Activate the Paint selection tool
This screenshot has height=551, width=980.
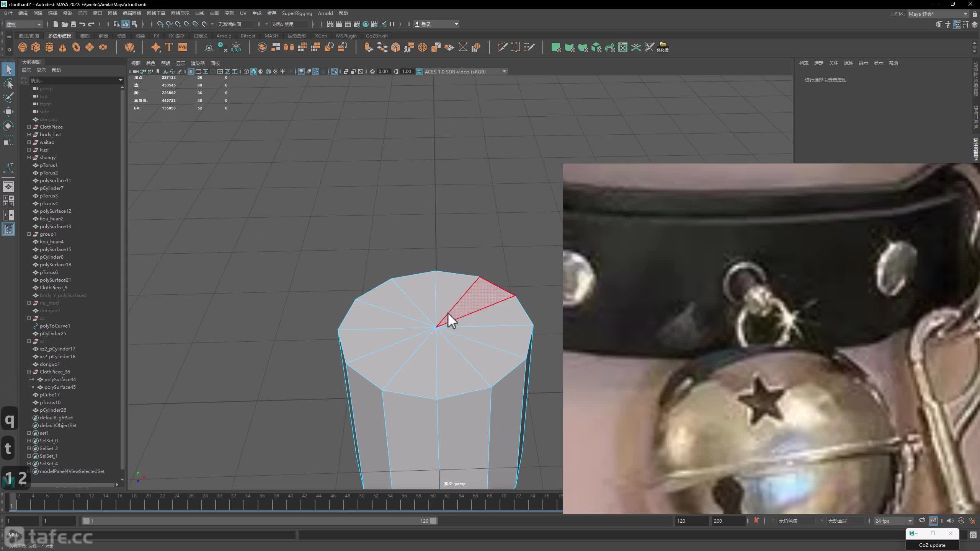pyautogui.click(x=8, y=98)
